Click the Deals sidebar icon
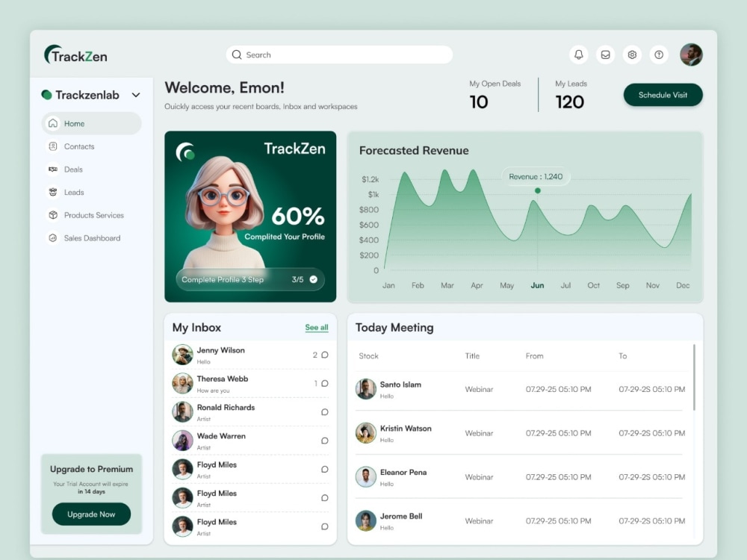 click(x=53, y=169)
